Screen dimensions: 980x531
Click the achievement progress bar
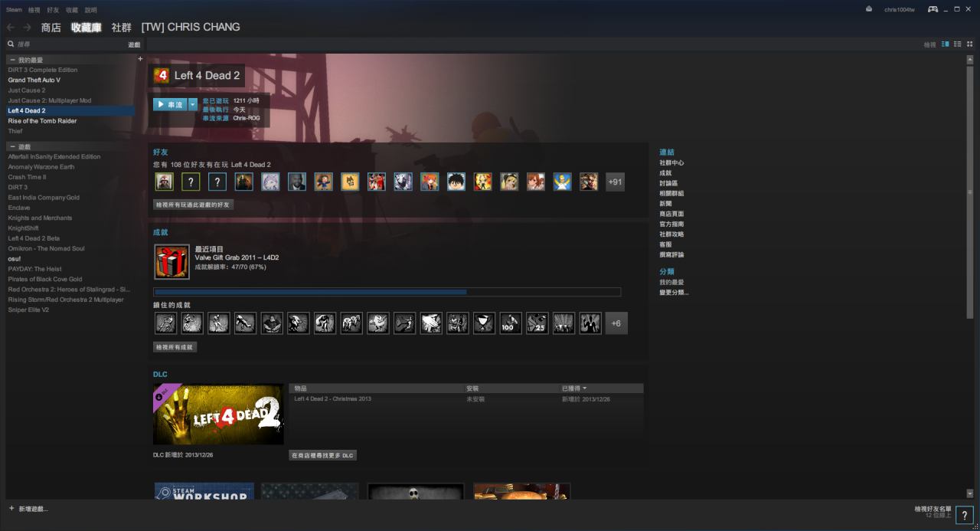tap(387, 292)
